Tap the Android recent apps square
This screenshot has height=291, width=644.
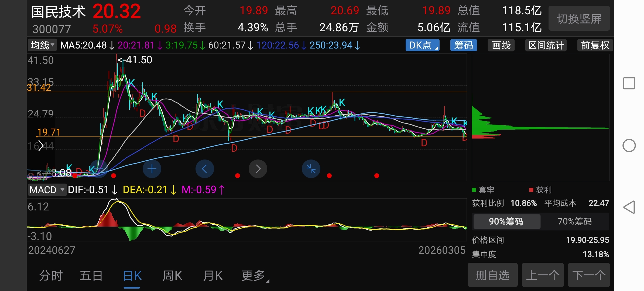pyautogui.click(x=629, y=83)
